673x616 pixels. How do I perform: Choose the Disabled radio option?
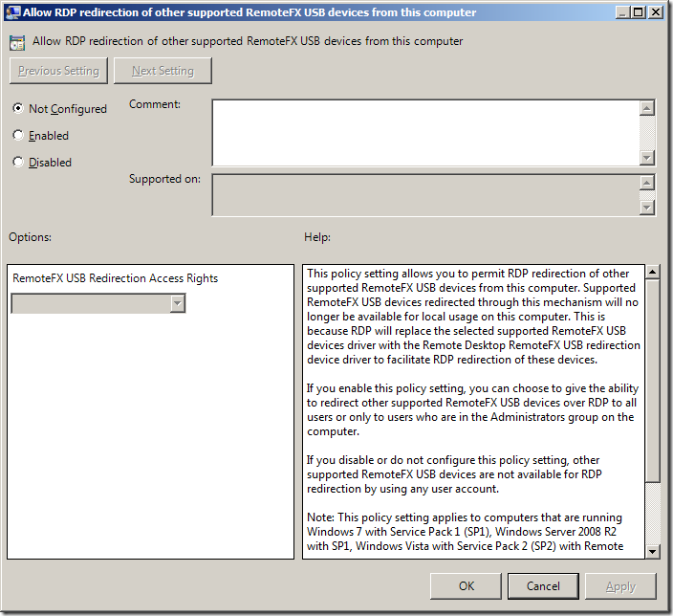pyautogui.click(x=18, y=163)
